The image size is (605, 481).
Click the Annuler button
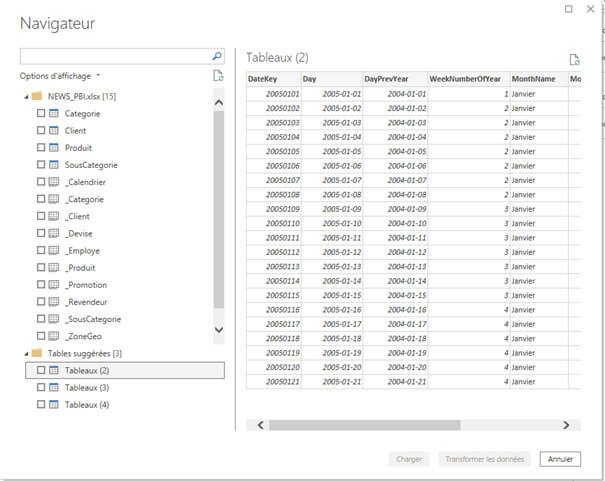[x=560, y=459]
